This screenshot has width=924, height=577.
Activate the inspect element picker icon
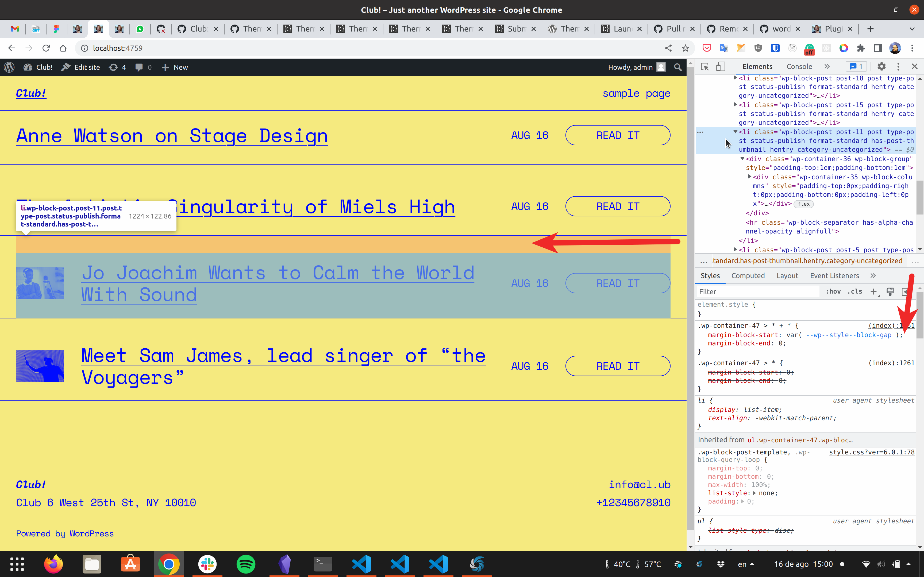(705, 67)
